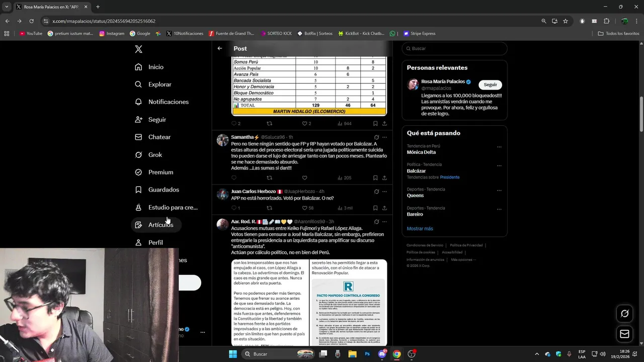Image resolution: width=644 pixels, height=362 pixels.
Task: Expand Más opciones in footer
Action: (463, 260)
